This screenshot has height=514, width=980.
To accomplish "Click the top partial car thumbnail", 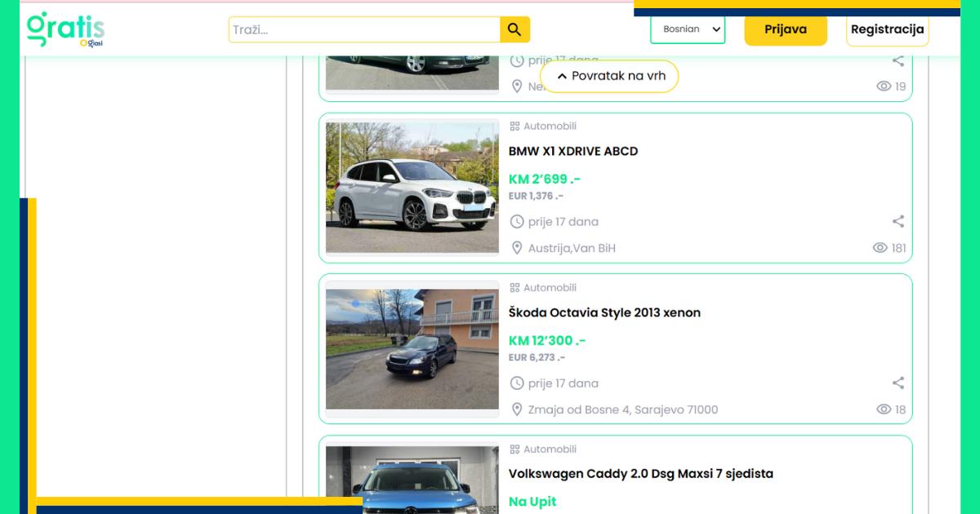I will (x=412, y=73).
